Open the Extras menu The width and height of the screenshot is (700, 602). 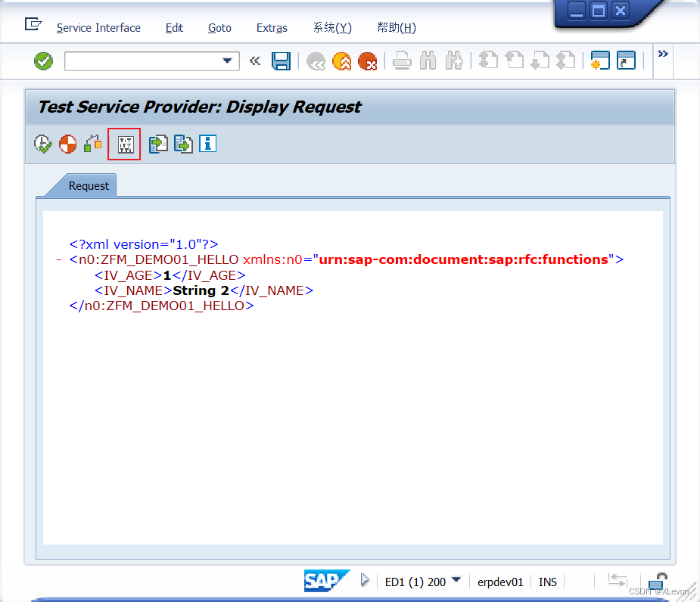(x=272, y=28)
